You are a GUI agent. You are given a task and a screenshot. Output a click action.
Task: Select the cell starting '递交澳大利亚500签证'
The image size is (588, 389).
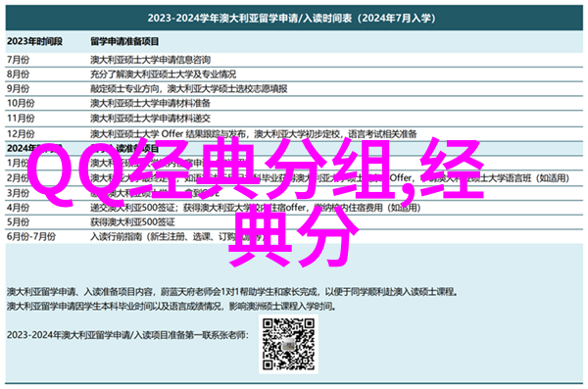coord(255,208)
